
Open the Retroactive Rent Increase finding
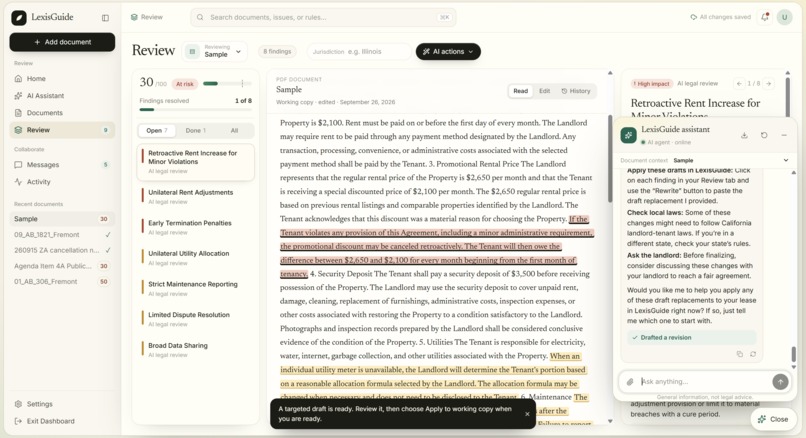point(195,162)
